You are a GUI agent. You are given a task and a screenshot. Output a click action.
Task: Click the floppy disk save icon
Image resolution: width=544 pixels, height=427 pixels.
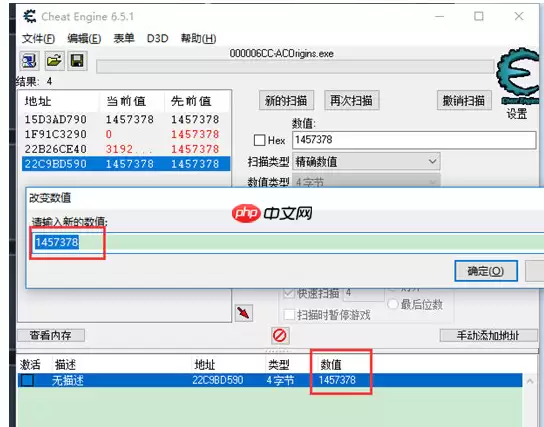click(x=77, y=61)
